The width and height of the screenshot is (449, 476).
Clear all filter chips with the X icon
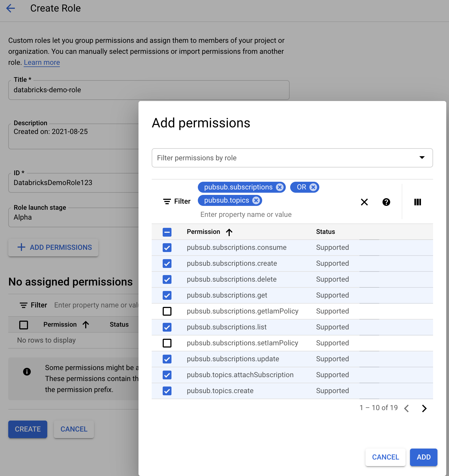point(364,202)
